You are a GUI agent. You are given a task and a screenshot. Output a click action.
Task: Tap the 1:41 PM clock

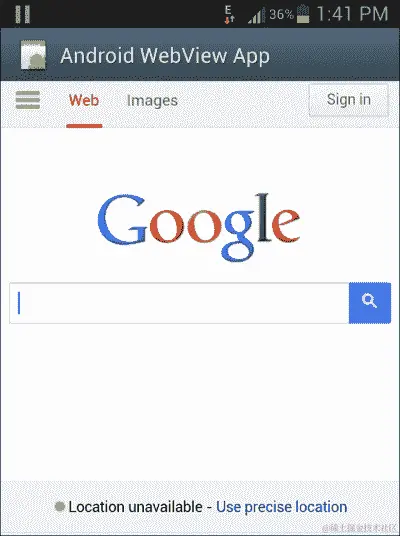tap(352, 14)
